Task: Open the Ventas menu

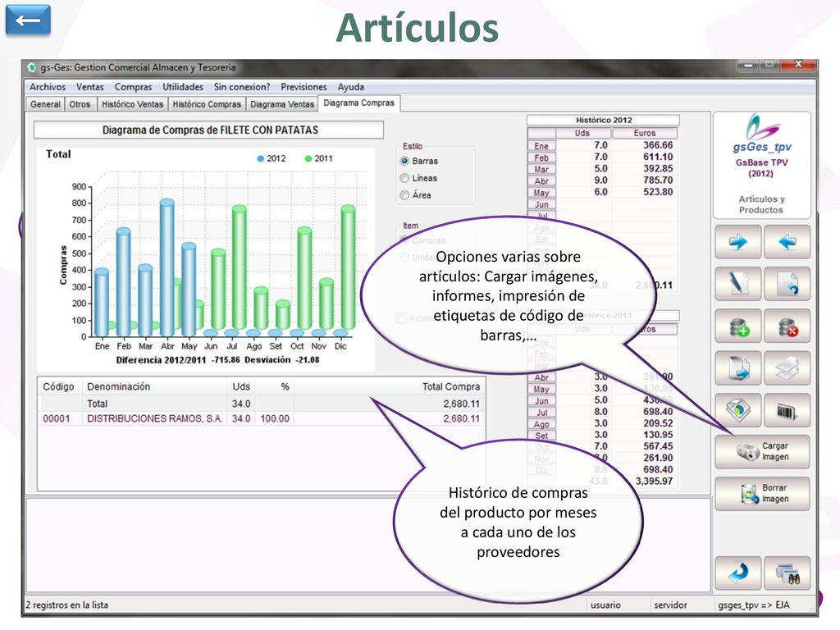Action: coord(89,87)
